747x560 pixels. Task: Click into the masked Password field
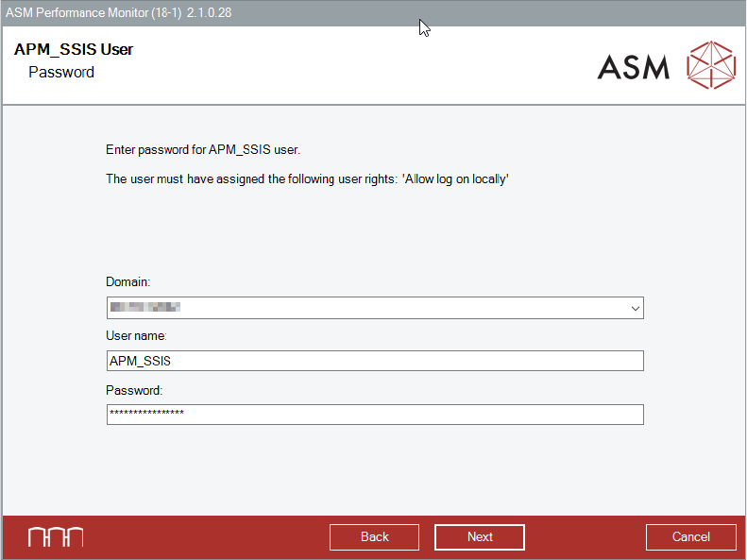[x=375, y=415]
